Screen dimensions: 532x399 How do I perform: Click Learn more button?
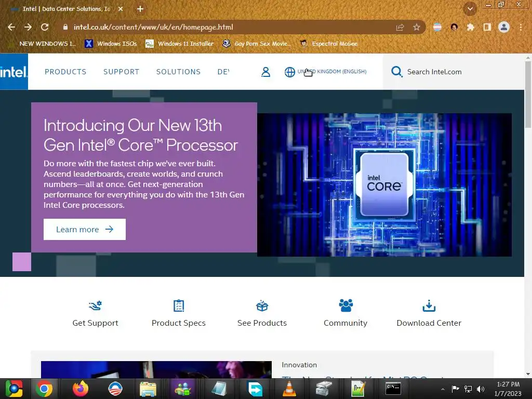click(85, 229)
